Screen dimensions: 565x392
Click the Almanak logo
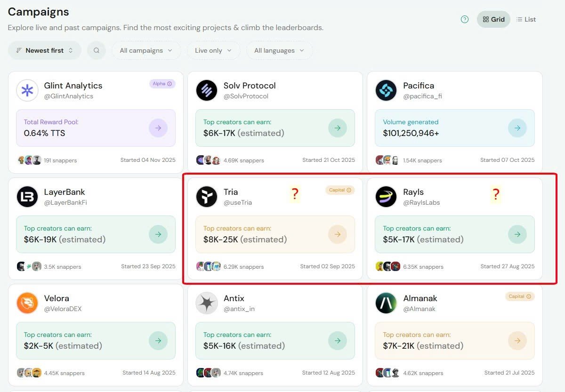tap(386, 303)
